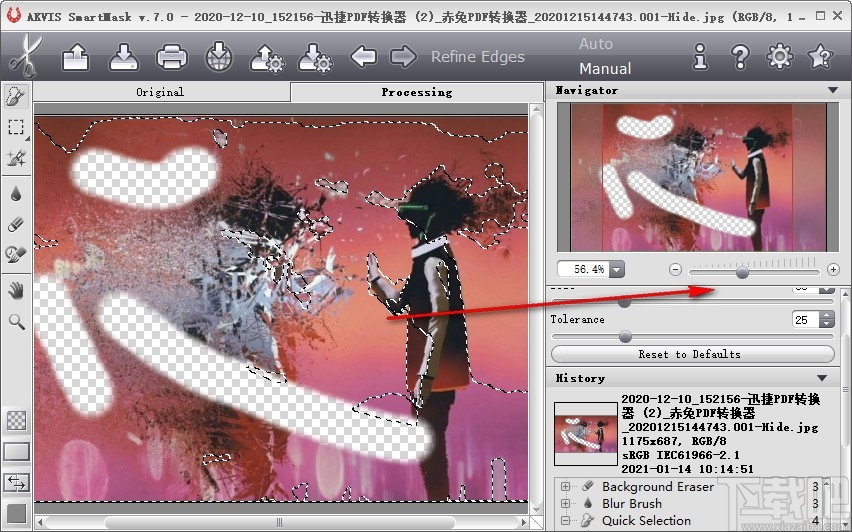The image size is (852, 532).
Task: Click the navigator zoom slider handle
Action: point(742,271)
